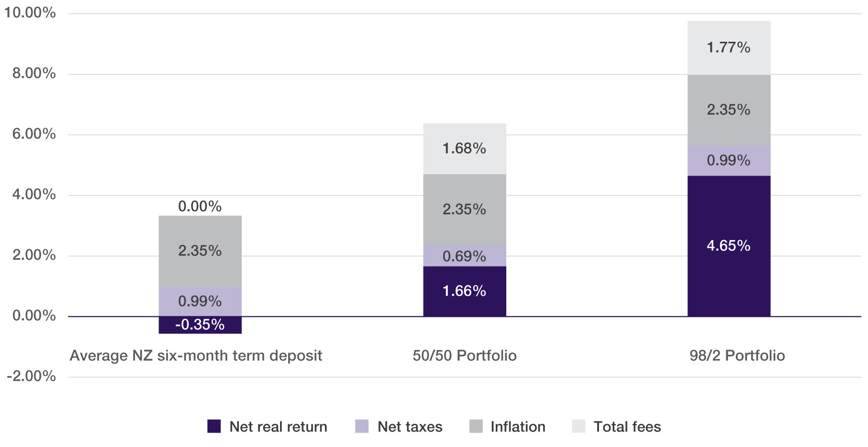
Task: Click the -2.00% y-axis label
Action: click(x=31, y=376)
